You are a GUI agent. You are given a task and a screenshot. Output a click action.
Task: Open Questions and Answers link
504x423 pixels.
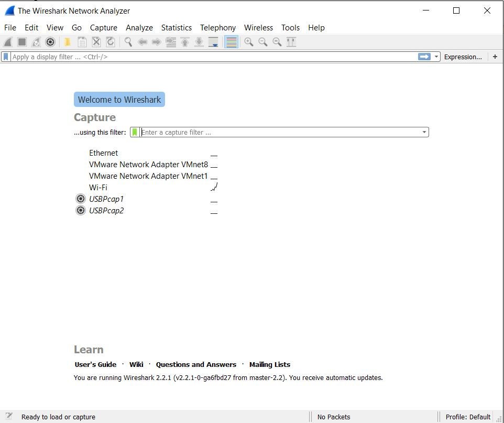[x=196, y=365]
